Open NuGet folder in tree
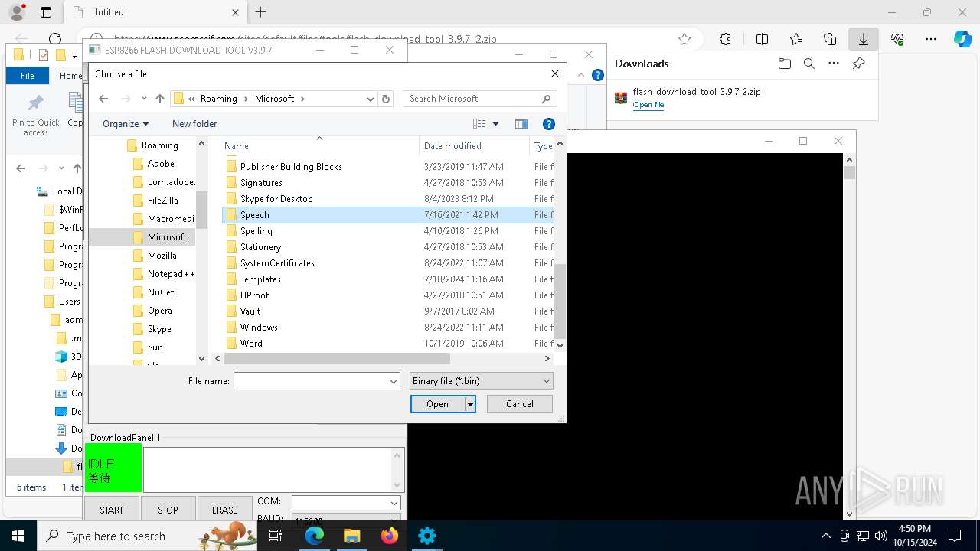Viewport: 980px width, 551px height. click(161, 292)
